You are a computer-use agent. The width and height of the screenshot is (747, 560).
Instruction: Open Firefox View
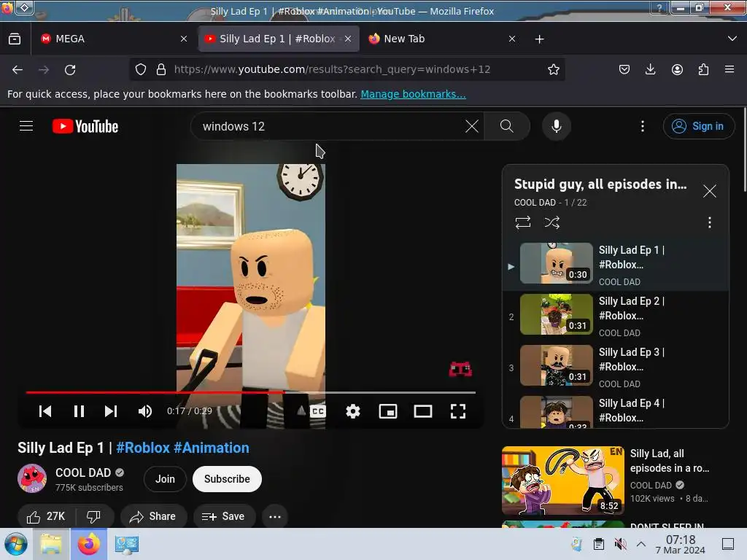(15, 39)
